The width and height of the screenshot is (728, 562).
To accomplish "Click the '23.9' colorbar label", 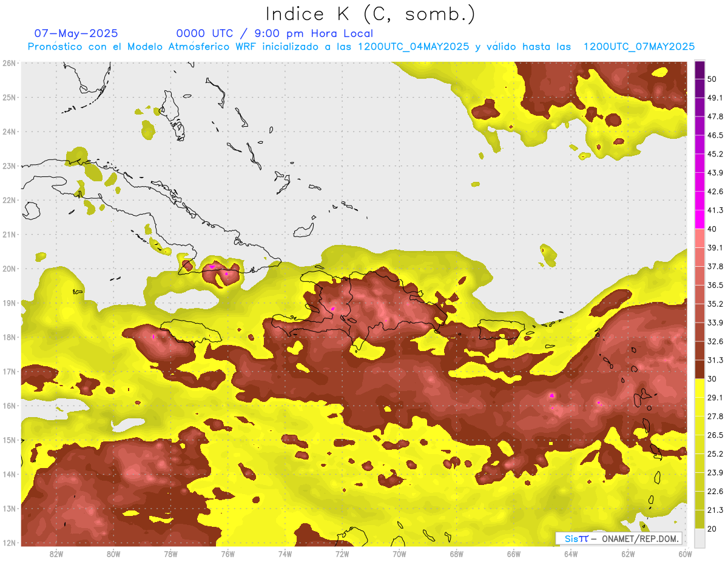I will click(x=715, y=473).
